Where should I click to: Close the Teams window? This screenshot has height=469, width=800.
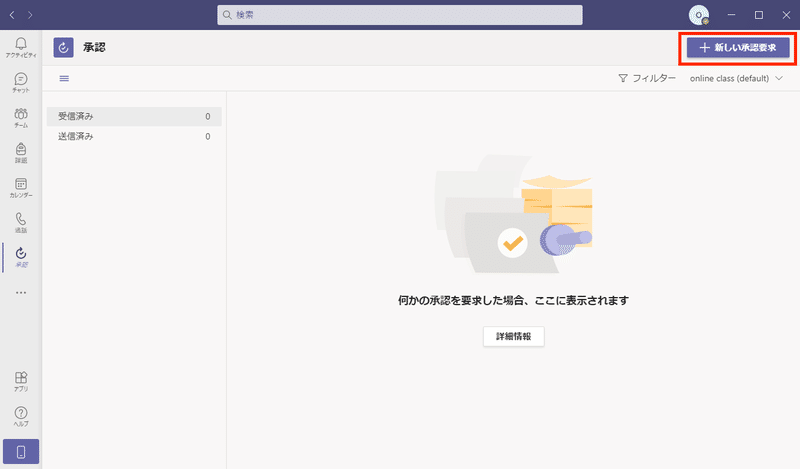click(x=786, y=15)
